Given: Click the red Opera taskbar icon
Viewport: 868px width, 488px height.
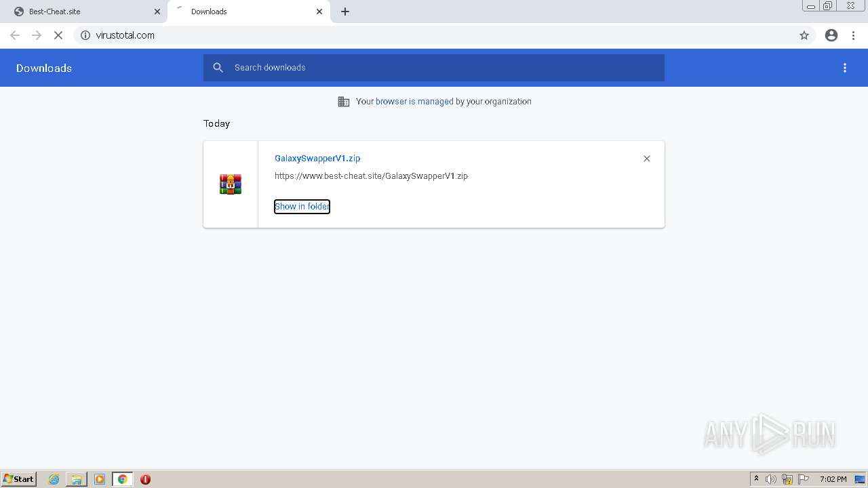Looking at the screenshot, I should point(145,479).
